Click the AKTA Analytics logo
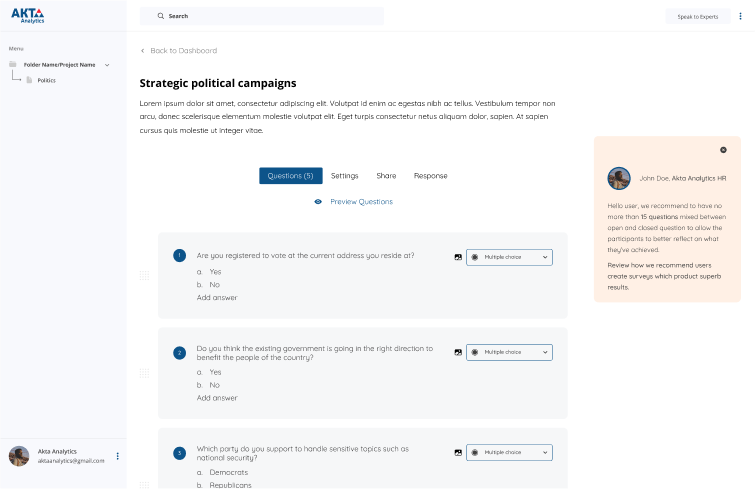Screen dimensions: 755x489 coord(28,15)
